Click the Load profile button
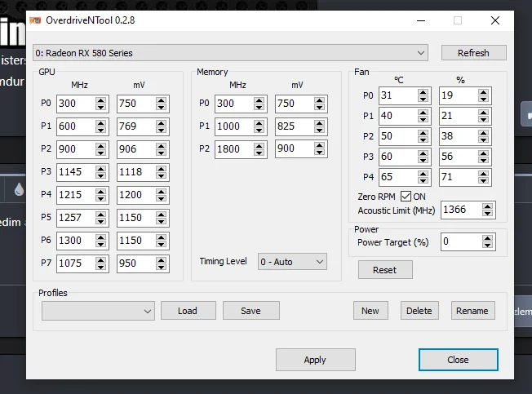This screenshot has height=394, width=532. point(188,311)
